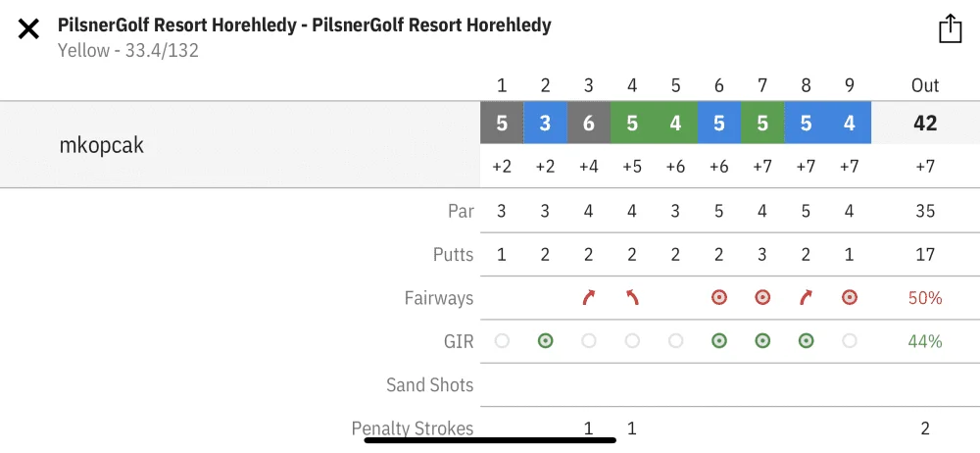Select hole 5 column header
The height and width of the screenshot is (453, 980).
coord(675,85)
